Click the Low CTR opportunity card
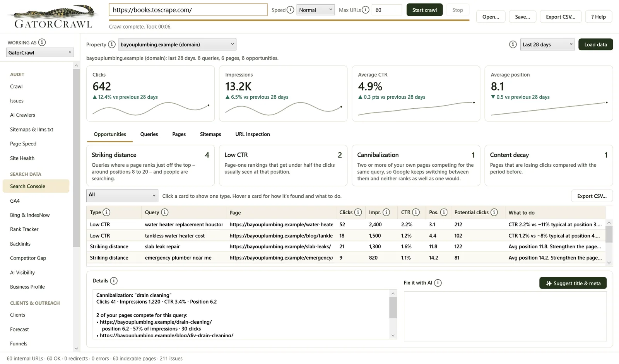Viewport: 619px width, 364px height. [x=283, y=166]
